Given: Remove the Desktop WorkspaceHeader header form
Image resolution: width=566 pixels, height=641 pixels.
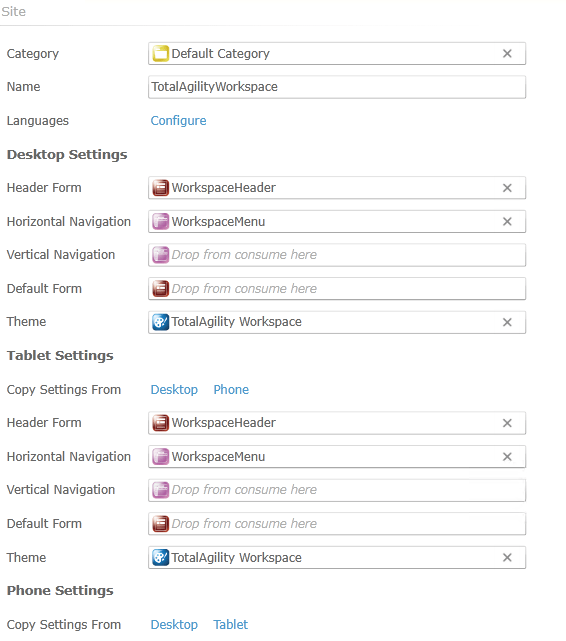Looking at the screenshot, I should 507,188.
